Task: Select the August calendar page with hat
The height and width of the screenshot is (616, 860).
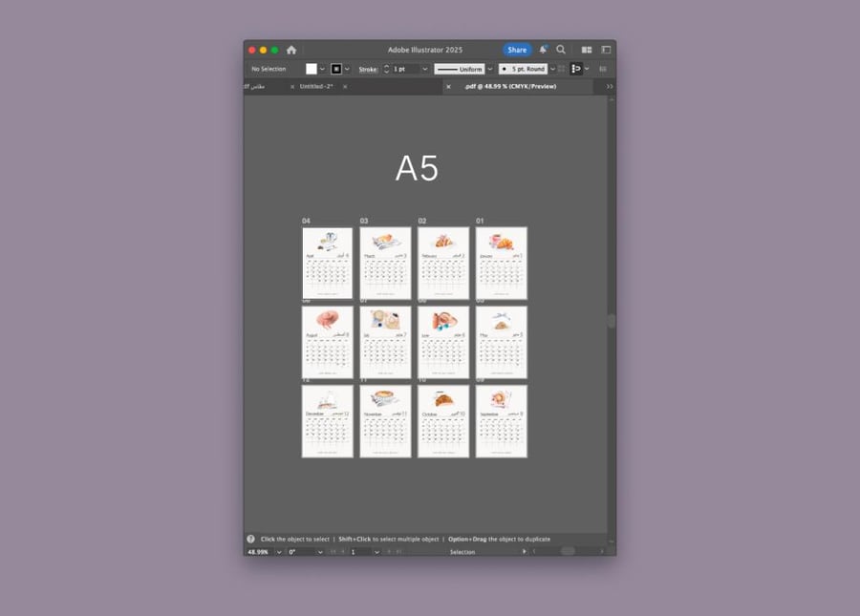Action: [x=328, y=342]
